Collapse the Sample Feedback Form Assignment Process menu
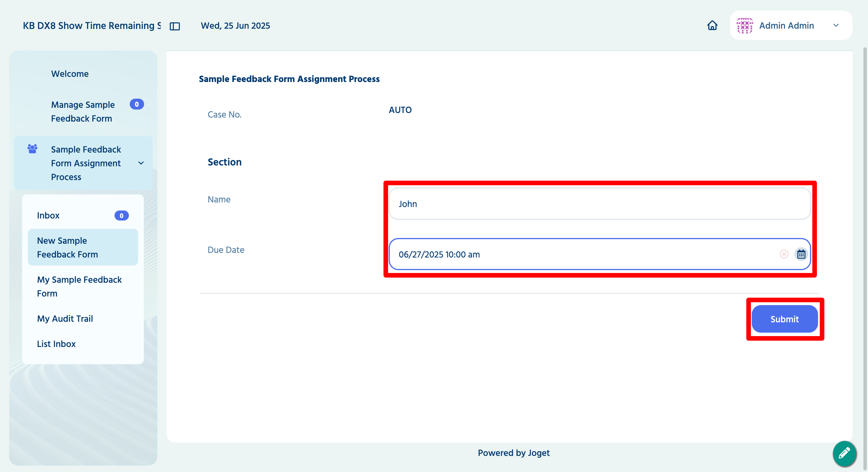 coord(141,163)
